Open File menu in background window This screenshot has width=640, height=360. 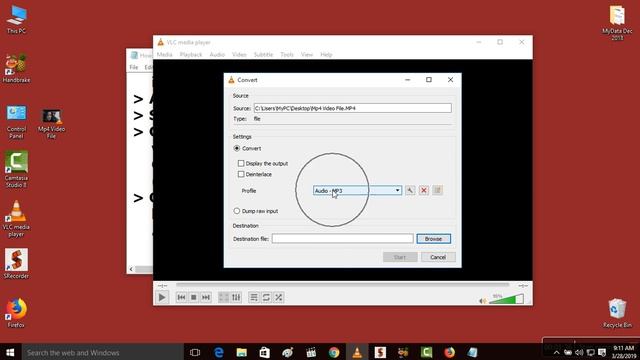[x=134, y=67]
